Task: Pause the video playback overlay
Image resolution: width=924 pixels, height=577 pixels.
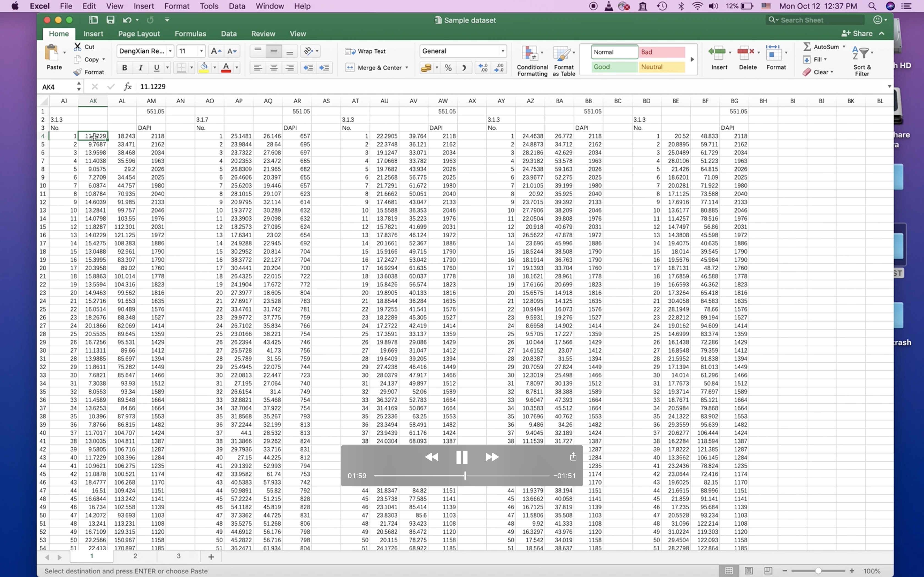Action: 462,457
